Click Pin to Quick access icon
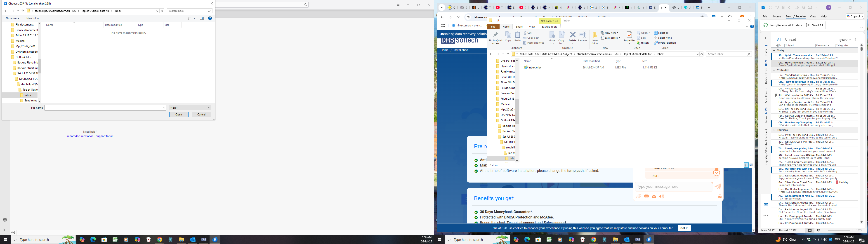Image resolution: width=868 pixels, height=244 pixels. coord(495,35)
